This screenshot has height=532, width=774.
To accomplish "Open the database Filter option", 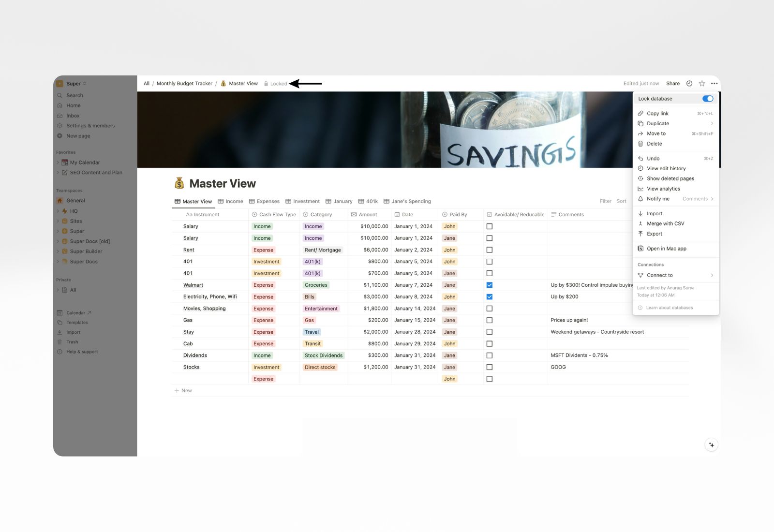I will point(606,201).
